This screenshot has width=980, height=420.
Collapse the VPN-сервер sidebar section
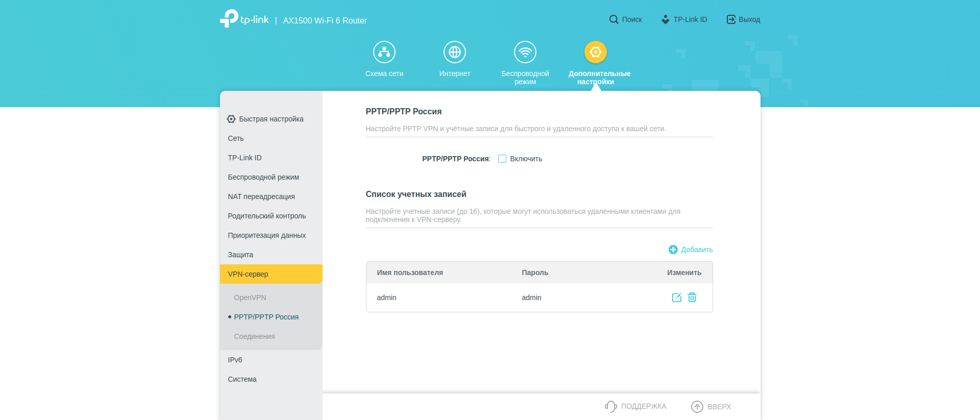(x=248, y=274)
